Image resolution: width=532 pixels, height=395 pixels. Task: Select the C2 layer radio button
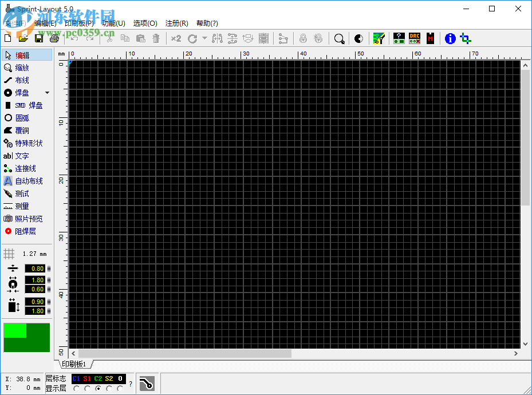click(x=98, y=389)
